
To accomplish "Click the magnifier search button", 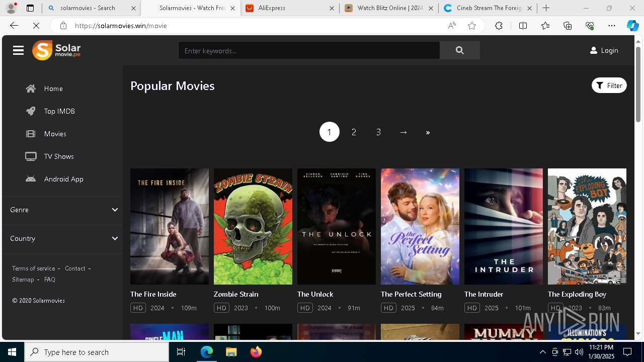I will (459, 50).
